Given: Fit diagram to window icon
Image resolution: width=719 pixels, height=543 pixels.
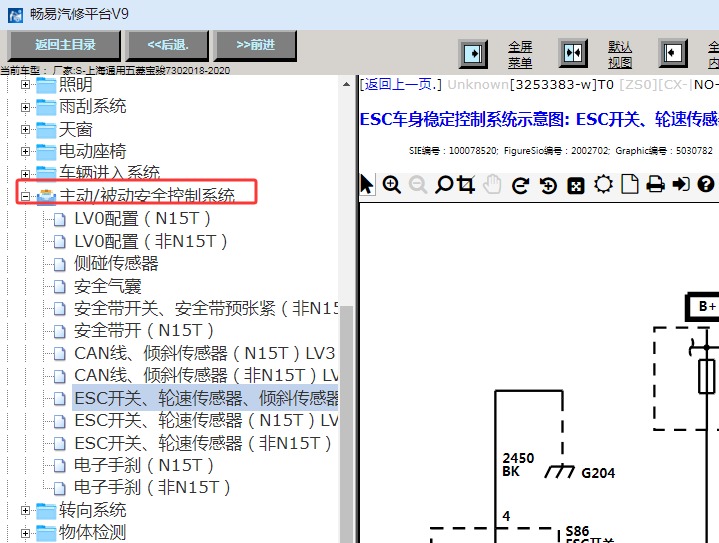Looking at the screenshot, I should click(576, 185).
